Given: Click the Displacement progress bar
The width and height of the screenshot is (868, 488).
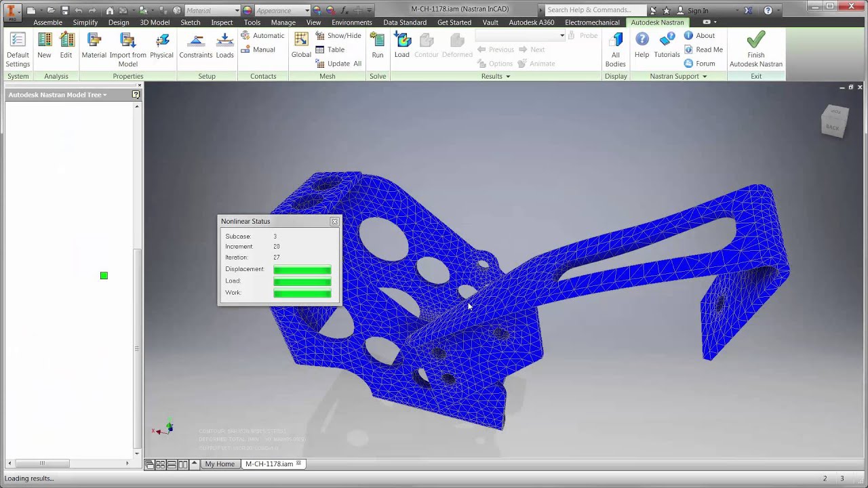Looking at the screenshot, I should [x=302, y=270].
